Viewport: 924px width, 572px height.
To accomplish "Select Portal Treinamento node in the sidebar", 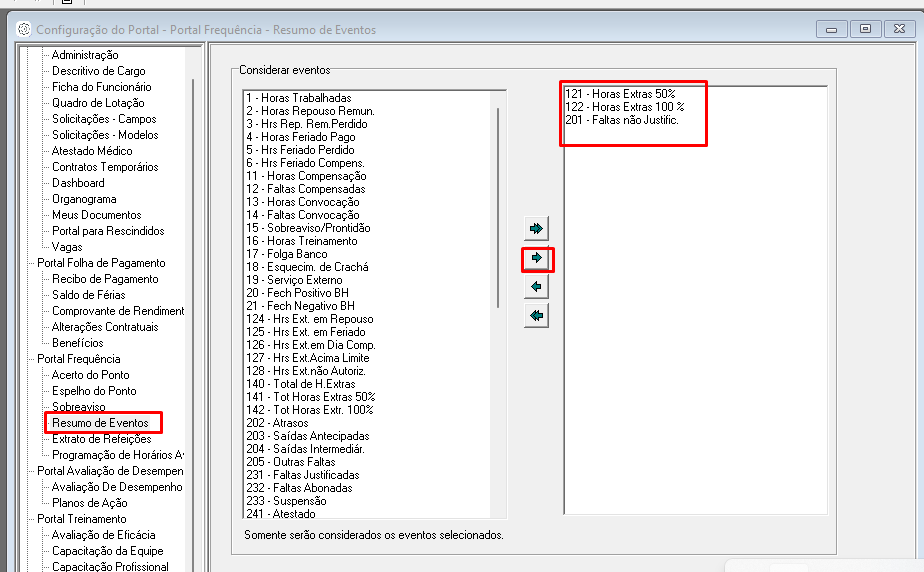I will pyautogui.click(x=82, y=519).
